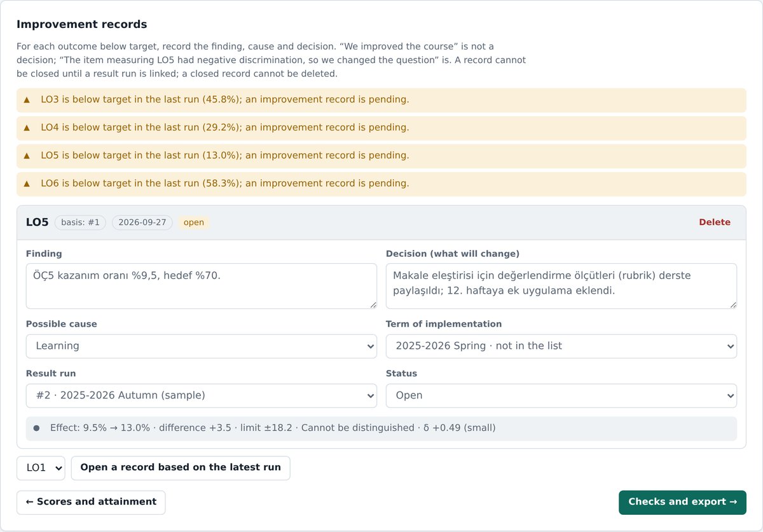Click the Effect summary line text
This screenshot has height=532, width=763.
(273, 428)
